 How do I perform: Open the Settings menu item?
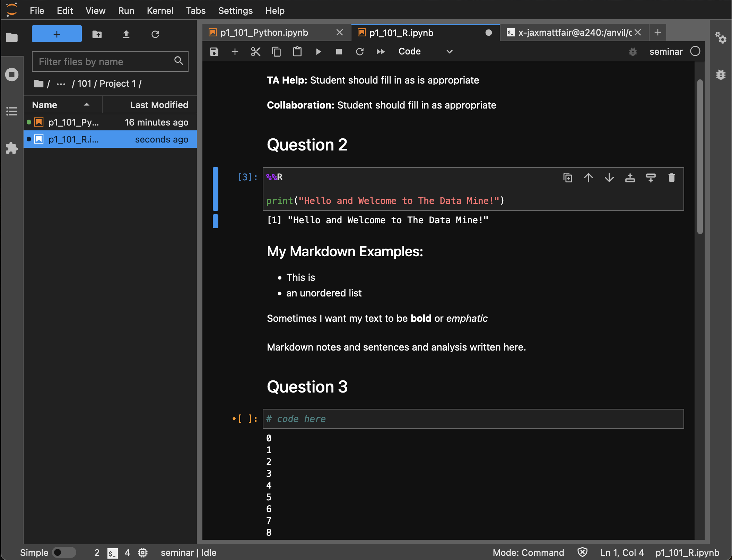[x=234, y=10]
